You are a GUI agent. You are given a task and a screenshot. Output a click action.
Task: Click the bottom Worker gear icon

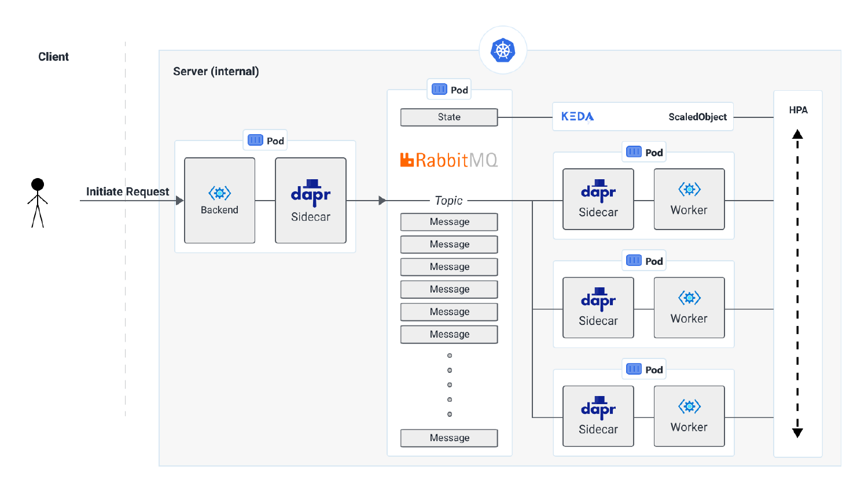tap(689, 406)
